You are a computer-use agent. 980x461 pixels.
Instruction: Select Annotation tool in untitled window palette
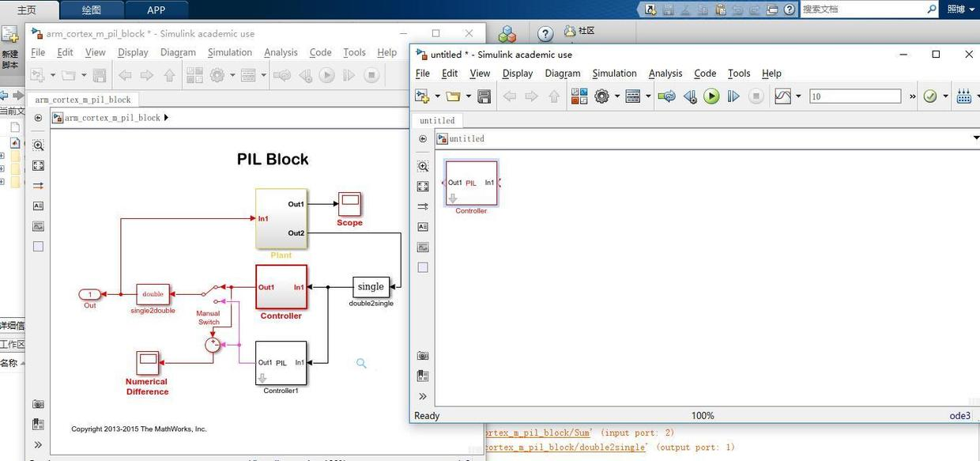click(423, 227)
